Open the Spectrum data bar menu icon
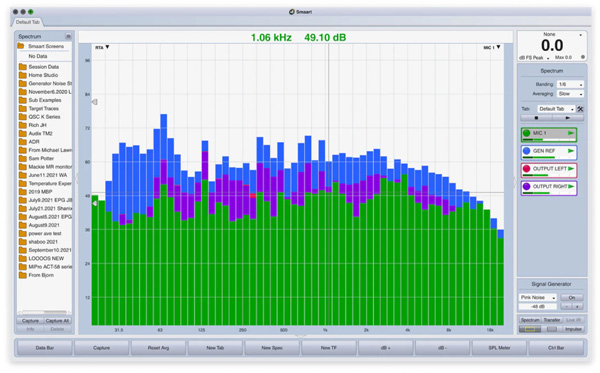This screenshot has width=600, height=373. 68,36
